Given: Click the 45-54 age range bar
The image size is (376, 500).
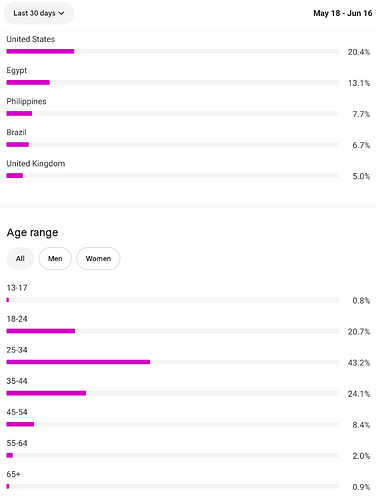Looking at the screenshot, I should [172, 424].
